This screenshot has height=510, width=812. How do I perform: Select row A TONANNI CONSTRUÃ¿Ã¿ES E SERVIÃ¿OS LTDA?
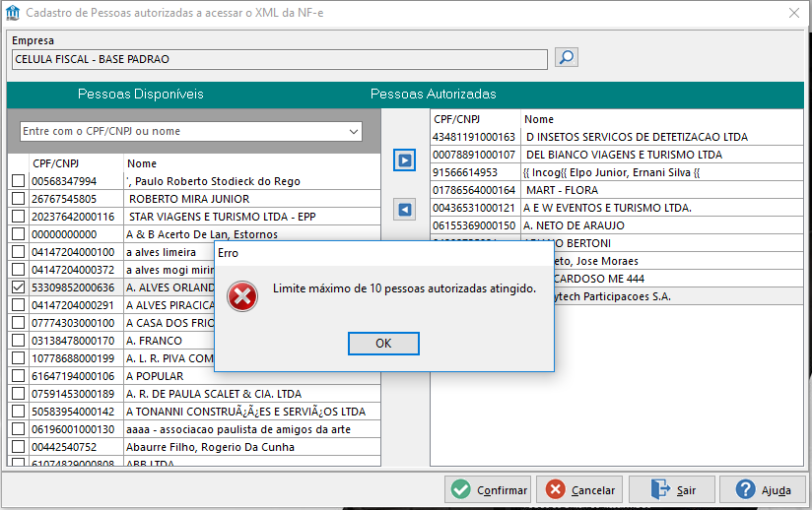point(195,412)
